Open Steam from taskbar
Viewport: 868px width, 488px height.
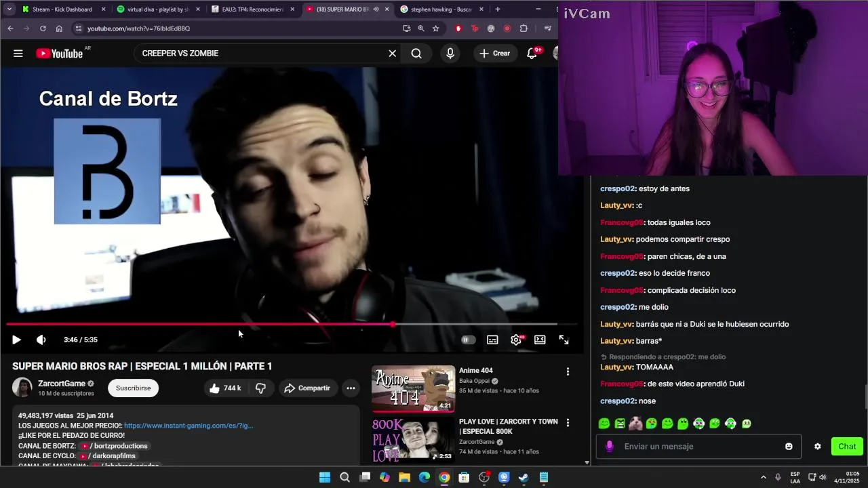(x=524, y=477)
